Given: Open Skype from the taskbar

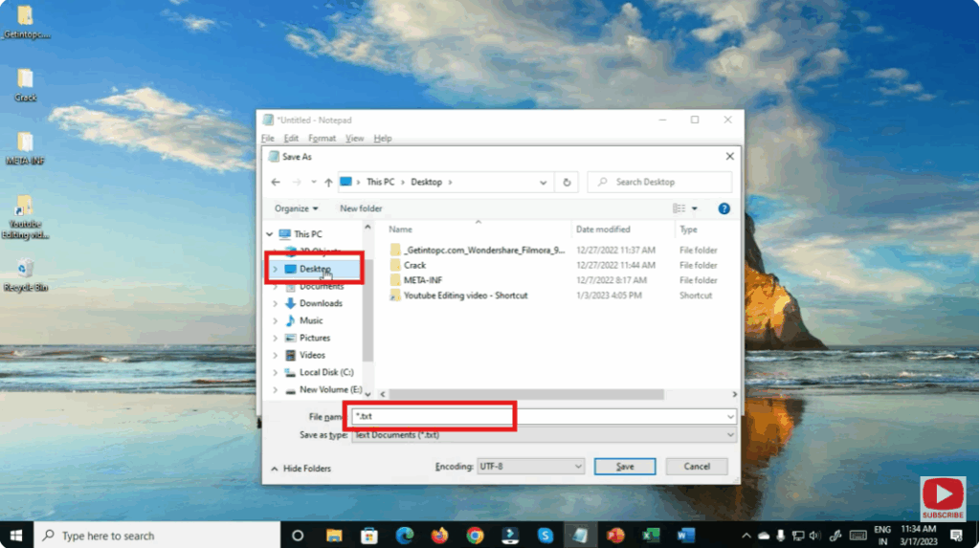Looking at the screenshot, I should coord(545,536).
